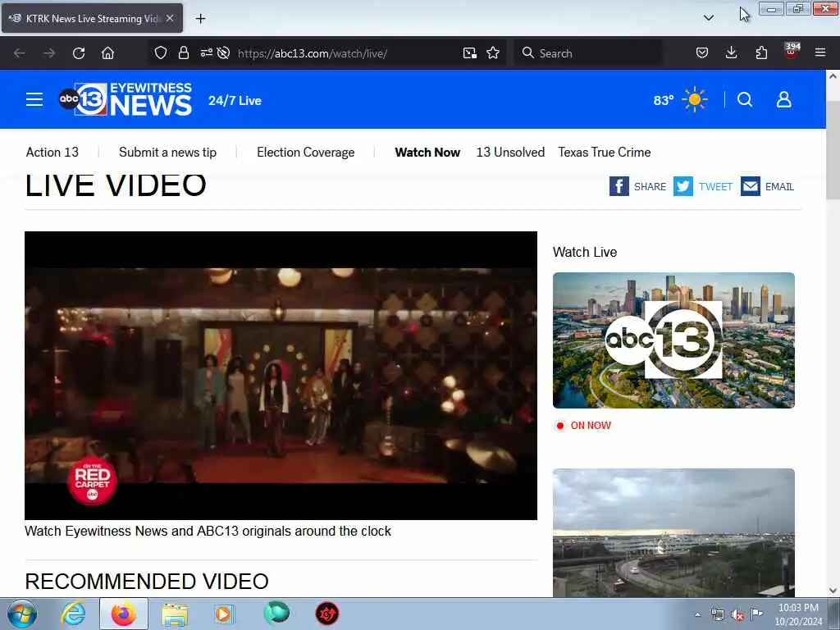Click the live video player

point(281,376)
